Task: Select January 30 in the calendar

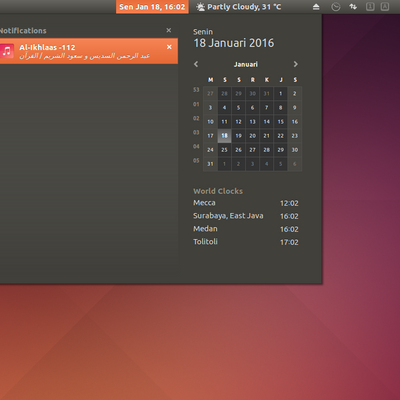Action: coord(295,150)
